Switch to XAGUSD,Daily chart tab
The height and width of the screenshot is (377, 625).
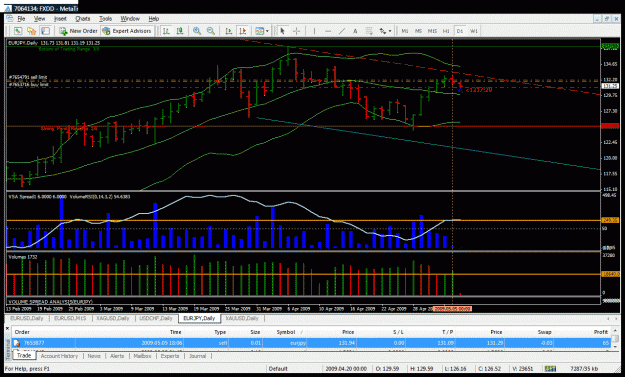113,318
